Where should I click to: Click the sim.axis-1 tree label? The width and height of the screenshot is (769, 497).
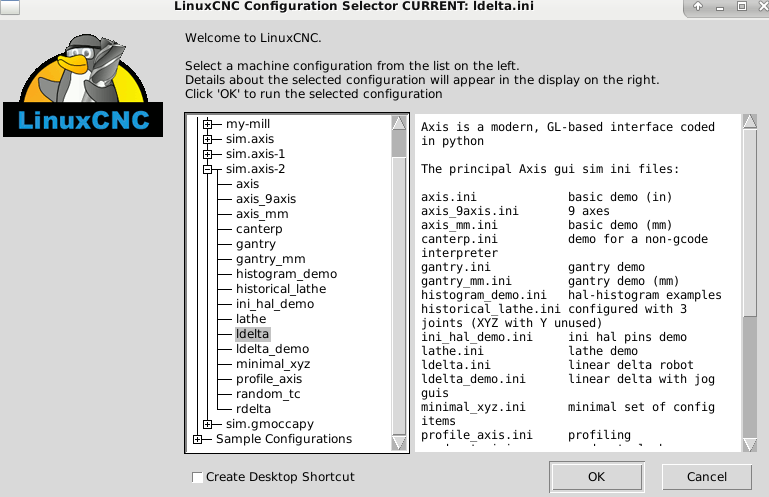(x=255, y=154)
